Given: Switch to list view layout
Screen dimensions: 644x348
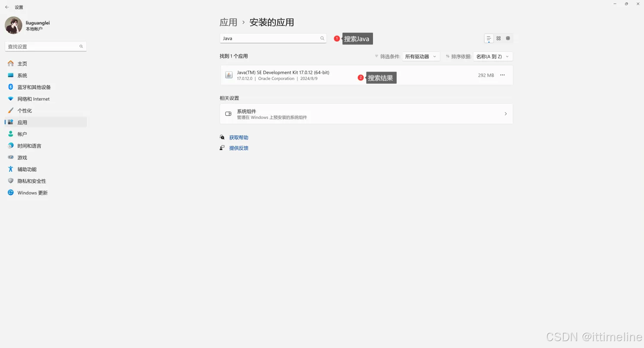Looking at the screenshot, I should pos(489,38).
